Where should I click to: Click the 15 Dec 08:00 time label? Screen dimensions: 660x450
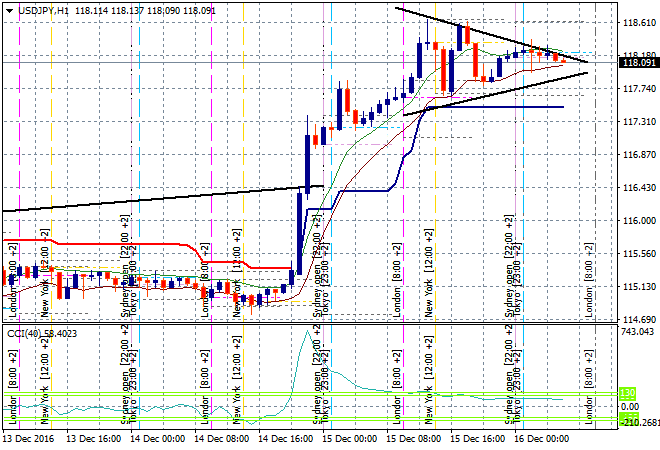tap(413, 439)
